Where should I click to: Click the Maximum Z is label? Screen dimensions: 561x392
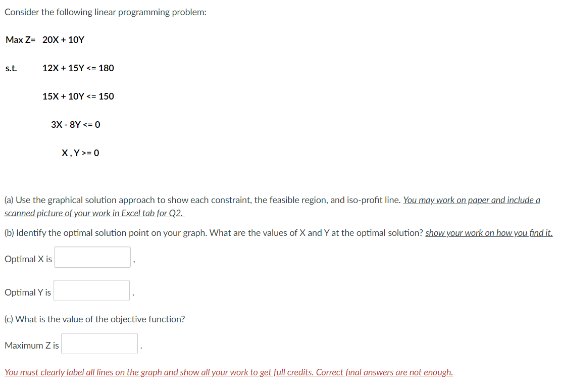30,345
